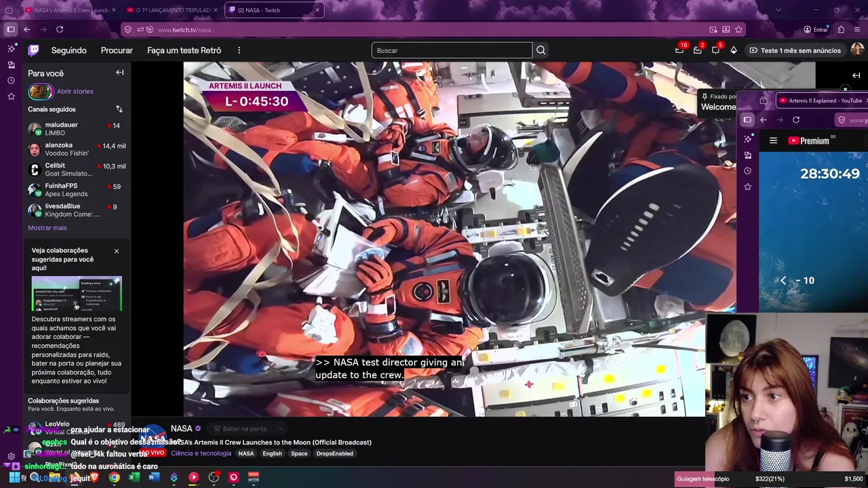
Task: Select the DropsEnabled stream tag
Action: (x=334, y=453)
